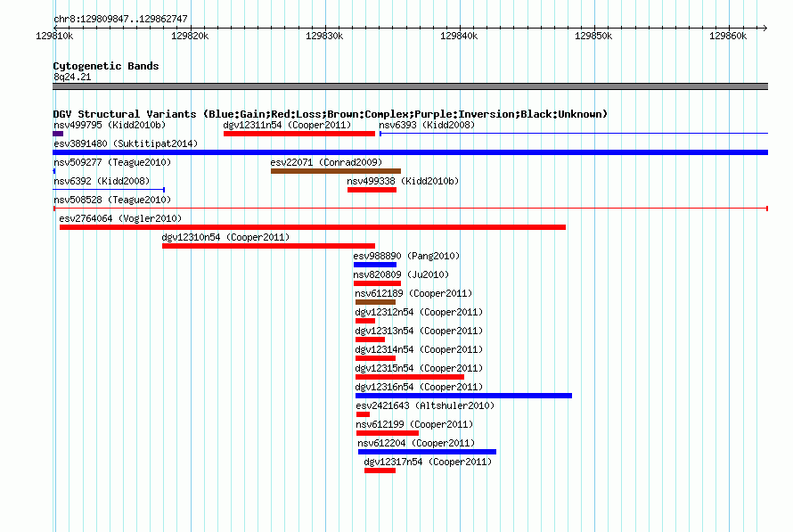Click the blue dgv12316n54 gain bar
793x532 pixels.
[463, 396]
